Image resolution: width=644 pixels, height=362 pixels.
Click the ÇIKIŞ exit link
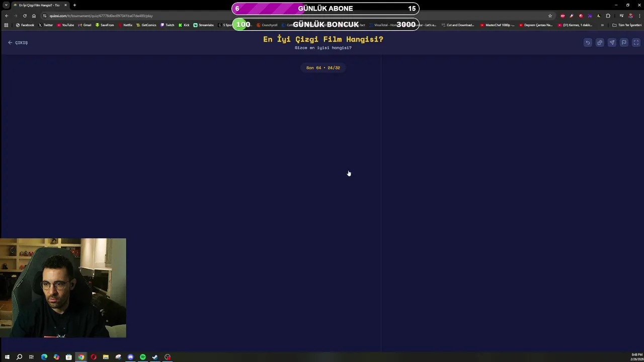point(18,43)
